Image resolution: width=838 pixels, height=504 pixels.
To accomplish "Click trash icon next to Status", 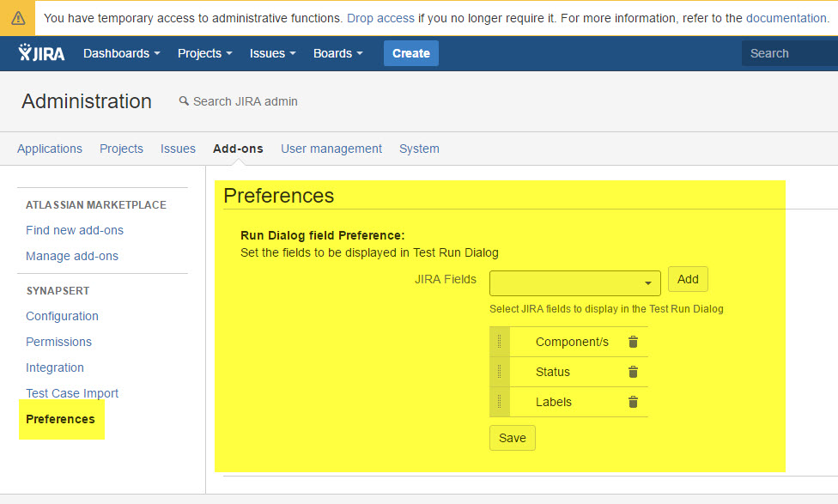I will tap(633, 372).
